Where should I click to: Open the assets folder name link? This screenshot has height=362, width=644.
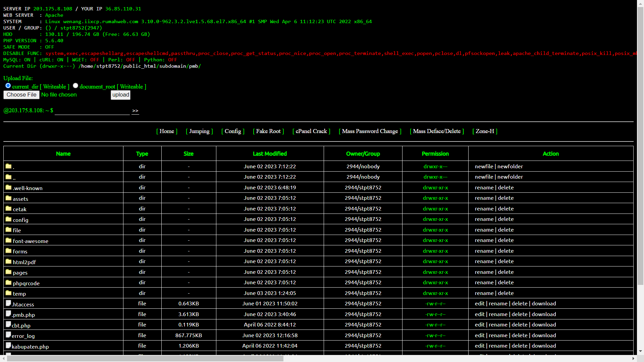point(20,199)
